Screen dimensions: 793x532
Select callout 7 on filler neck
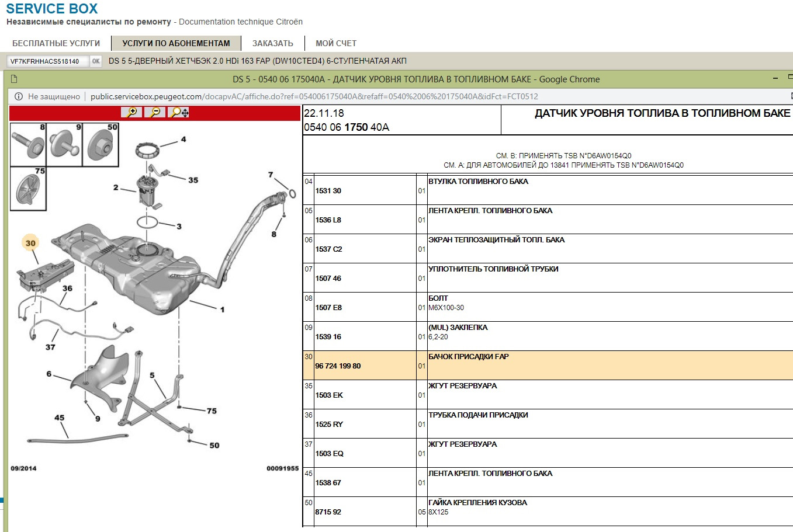pyautogui.click(x=271, y=175)
